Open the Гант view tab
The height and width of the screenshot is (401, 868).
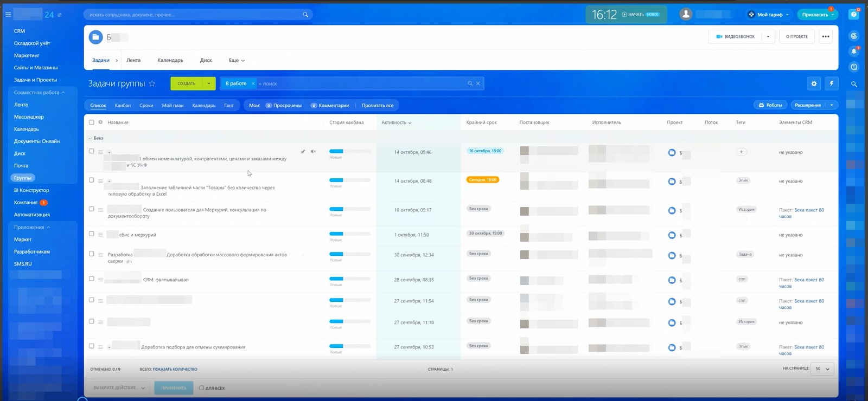point(229,106)
